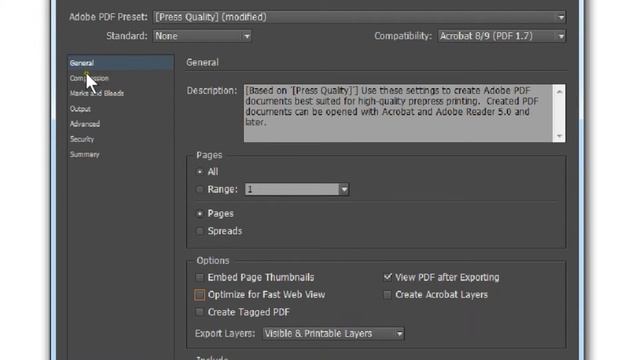Viewport: 640px width, 360px height.
Task: Select the Range radio button
Action: 200,189
